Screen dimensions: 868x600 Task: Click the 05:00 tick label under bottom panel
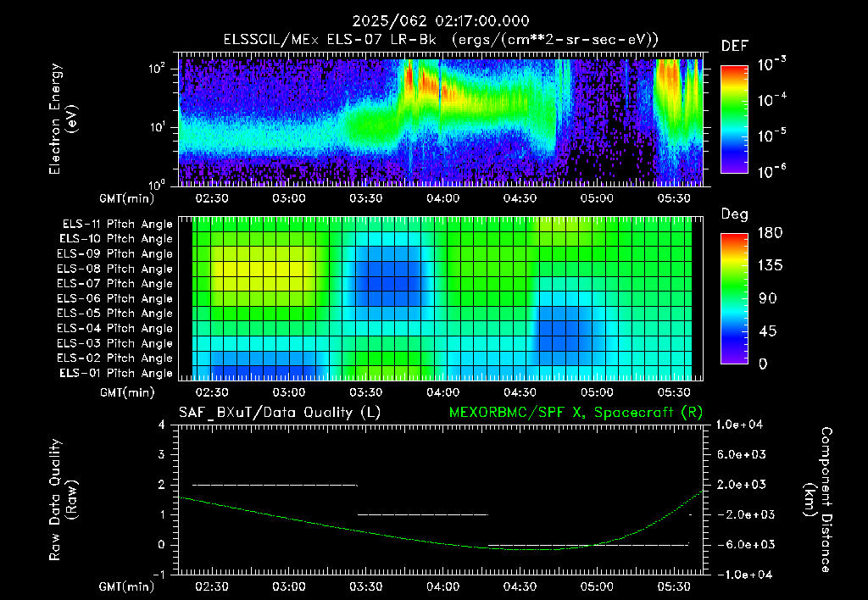pos(597,586)
